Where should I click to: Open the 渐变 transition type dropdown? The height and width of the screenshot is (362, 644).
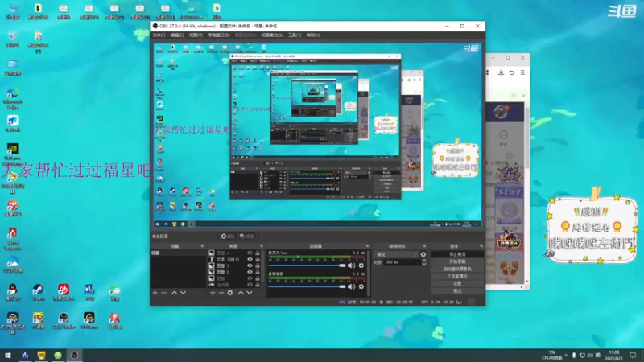coord(396,254)
